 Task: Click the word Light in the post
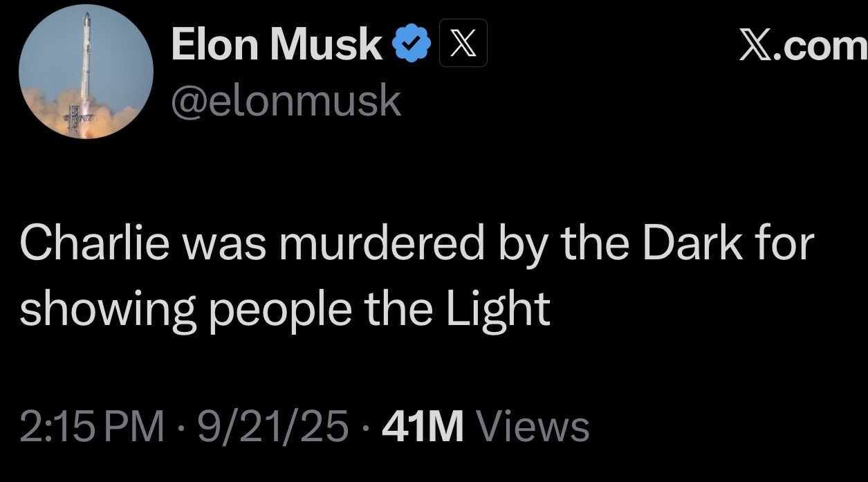(x=498, y=310)
